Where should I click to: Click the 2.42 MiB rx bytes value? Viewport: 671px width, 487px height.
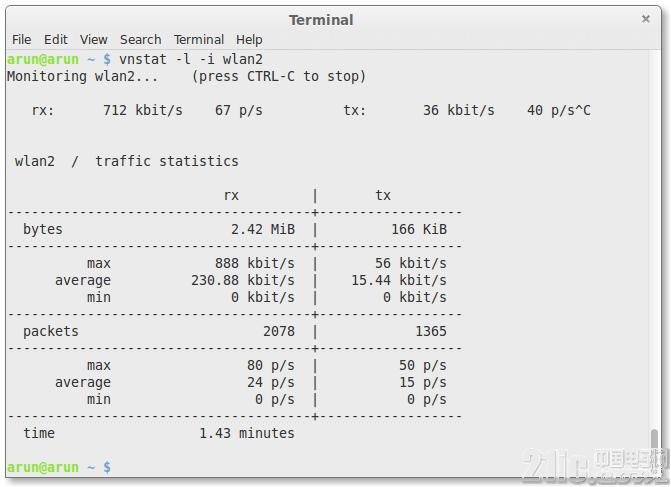click(263, 229)
